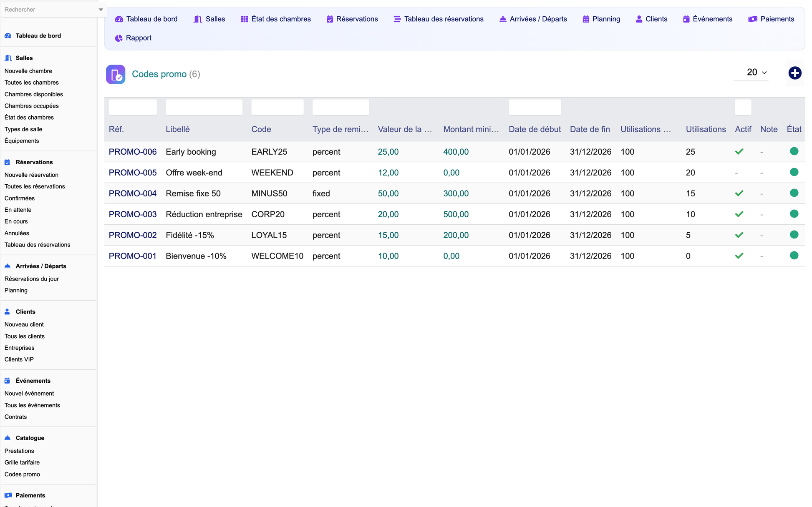Click green status dot for PROMO-006
The width and height of the screenshot is (812, 507).
pos(794,151)
